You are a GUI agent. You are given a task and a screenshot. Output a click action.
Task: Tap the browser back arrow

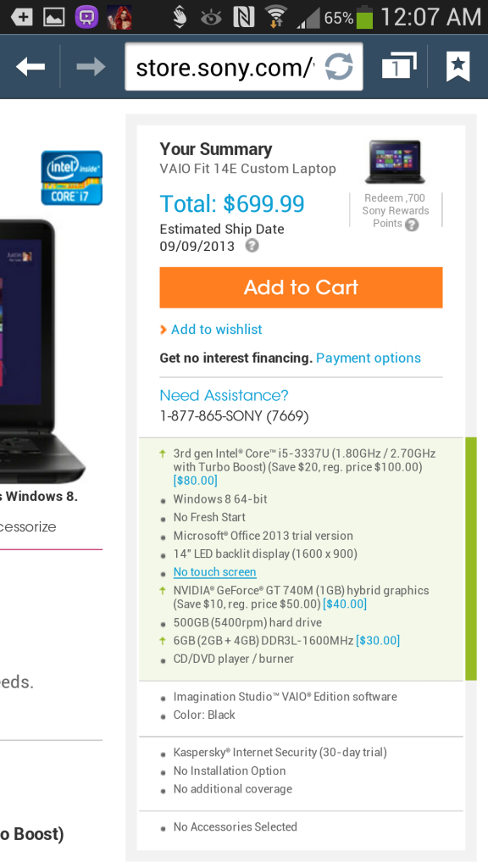[30, 67]
